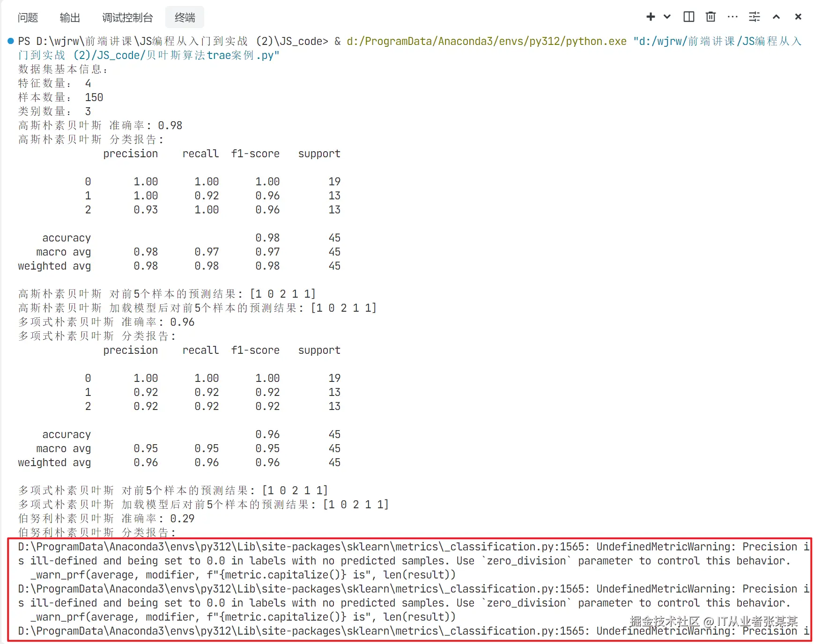Maximize the panel with the up chevron
814x644 pixels.
coord(776,17)
